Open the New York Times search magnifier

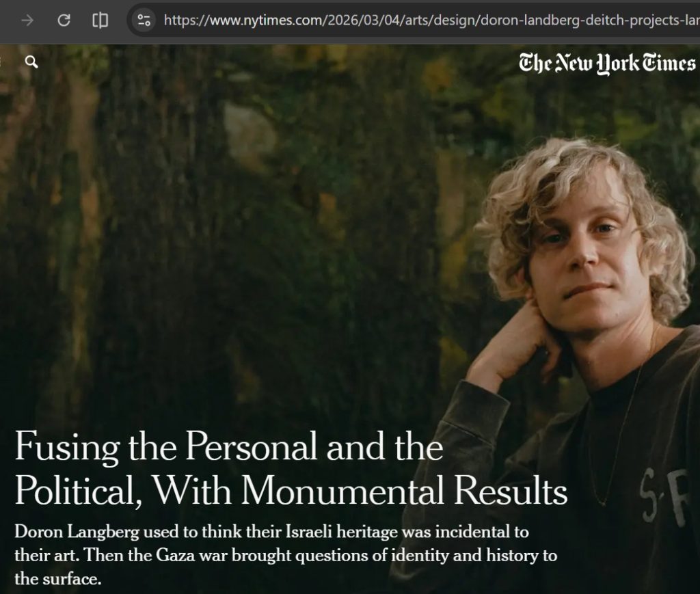tap(31, 62)
